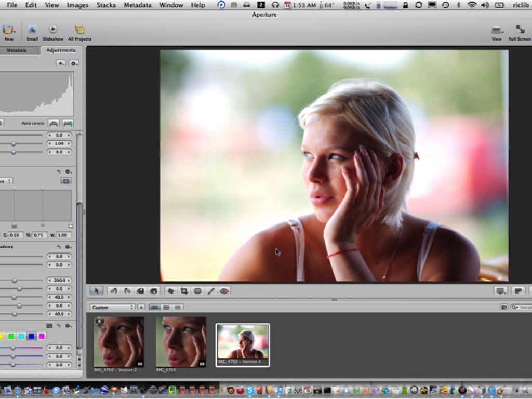
Task: Apply Auto Levels separate RGB button
Action: click(x=68, y=123)
